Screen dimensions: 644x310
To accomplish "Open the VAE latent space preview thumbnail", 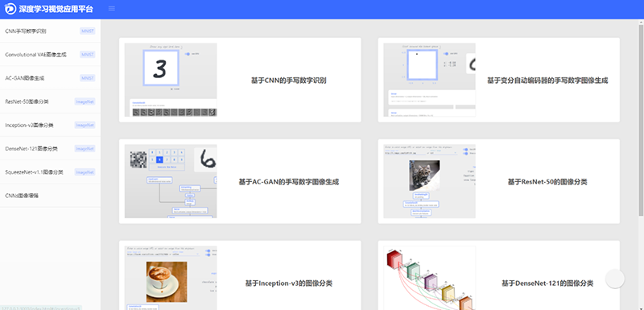I will [x=430, y=80].
